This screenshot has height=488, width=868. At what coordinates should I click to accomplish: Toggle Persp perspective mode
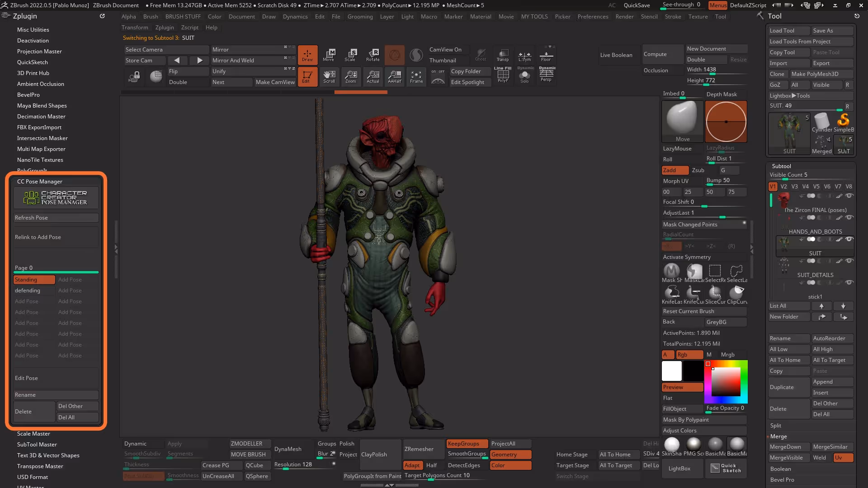pos(546,75)
